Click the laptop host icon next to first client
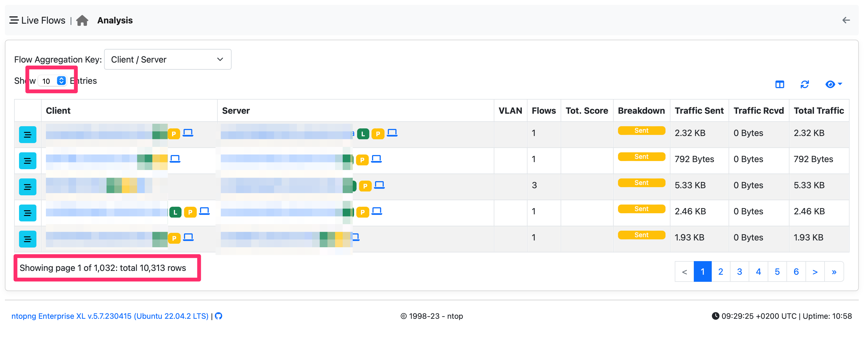Viewport: 868px width, 340px height. [x=188, y=132]
